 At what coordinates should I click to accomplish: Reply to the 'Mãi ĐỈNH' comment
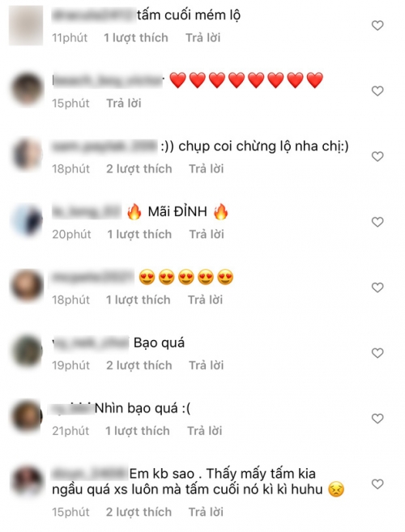pos(207,234)
